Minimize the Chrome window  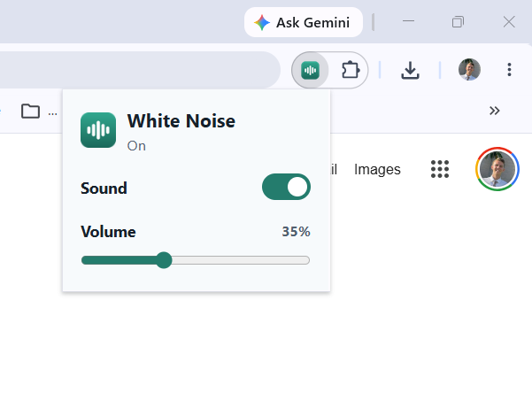[x=408, y=21]
